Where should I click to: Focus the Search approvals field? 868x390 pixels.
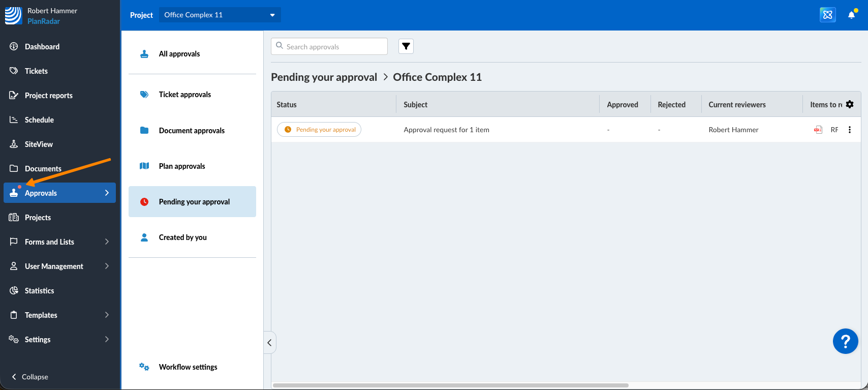334,46
